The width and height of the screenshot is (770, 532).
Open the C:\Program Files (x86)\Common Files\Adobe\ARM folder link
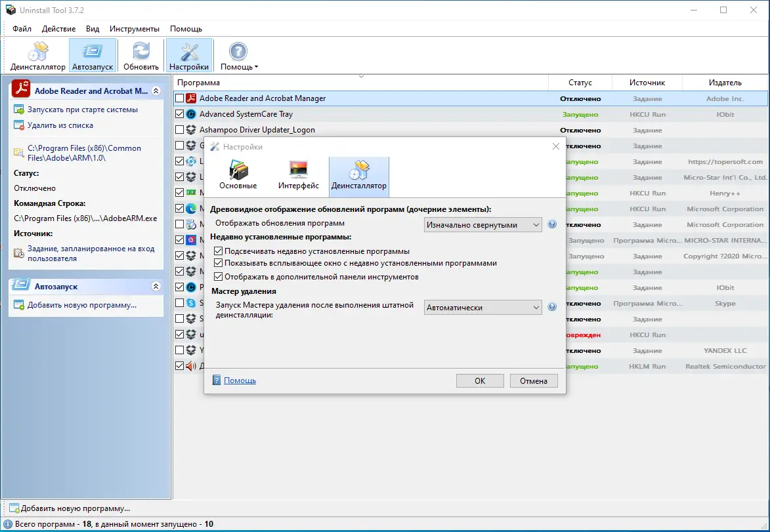(84, 153)
